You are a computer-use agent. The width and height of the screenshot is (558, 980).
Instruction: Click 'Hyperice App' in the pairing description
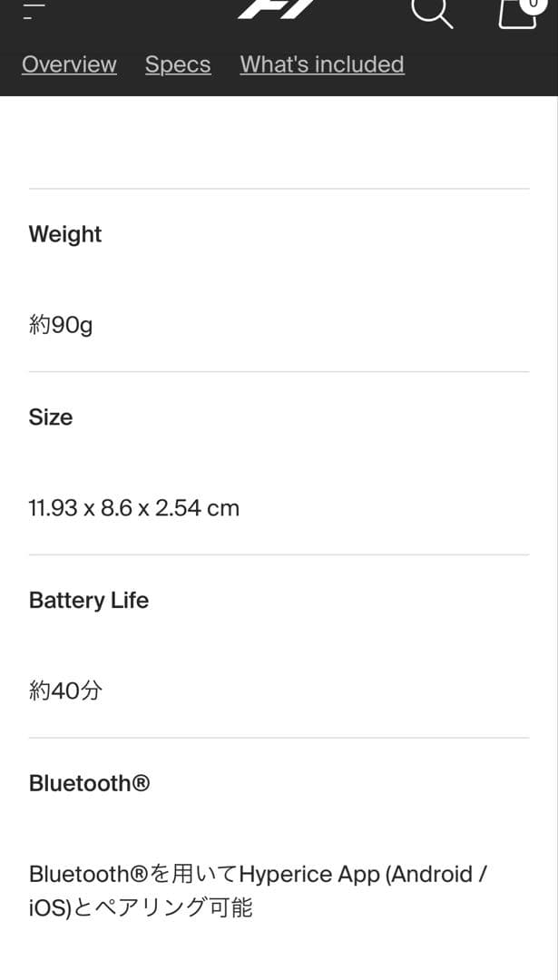pos(309,875)
